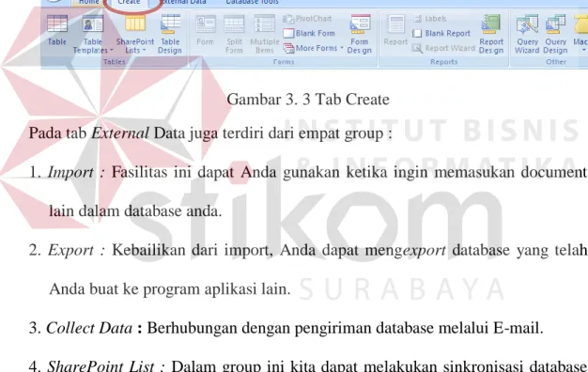The height and width of the screenshot is (372, 588).
Task: Open the More Forms dropdown
Action: [314, 48]
